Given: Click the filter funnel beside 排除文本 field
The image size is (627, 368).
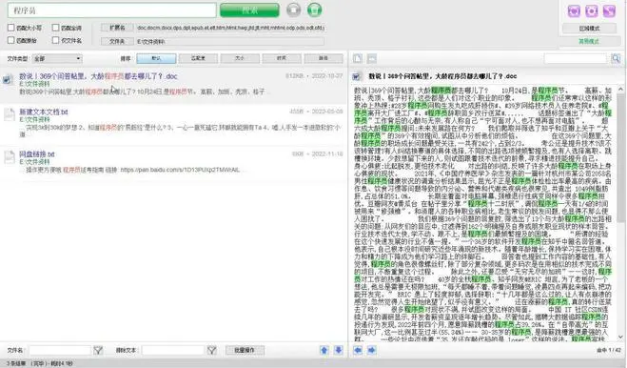Looking at the screenshot, I should click(212, 350).
